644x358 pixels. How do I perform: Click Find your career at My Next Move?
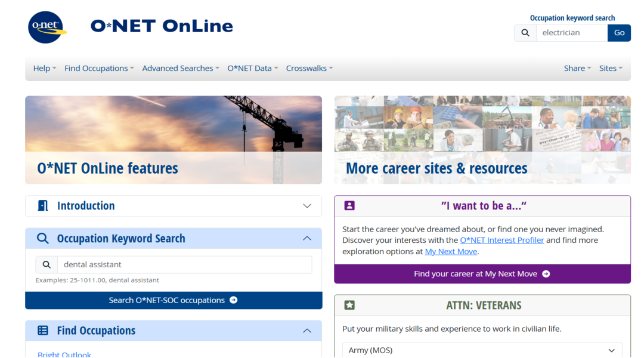pos(482,274)
